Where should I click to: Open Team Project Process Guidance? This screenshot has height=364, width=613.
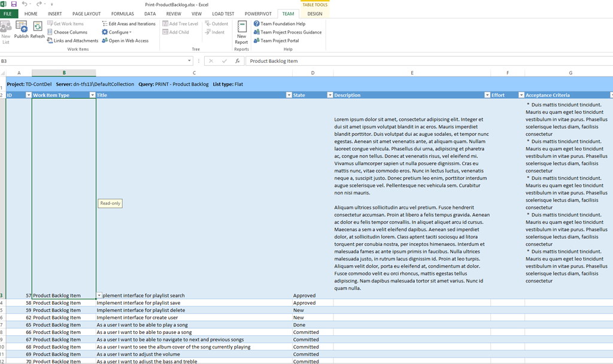[x=290, y=32]
